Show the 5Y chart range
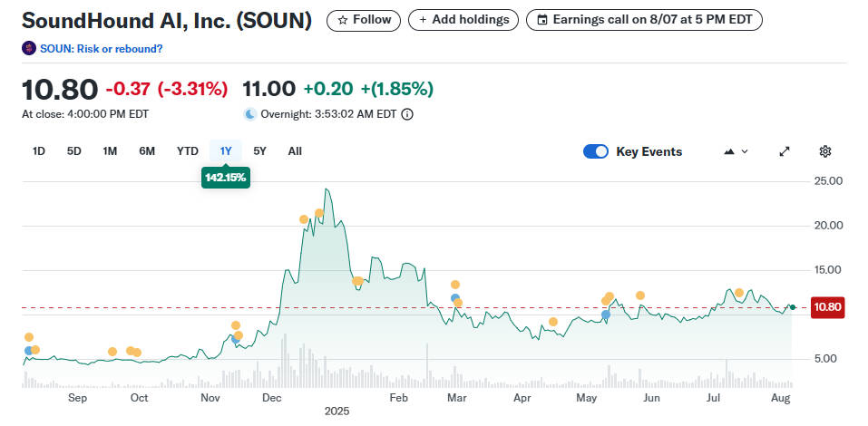This screenshot has width=868, height=426. [259, 151]
